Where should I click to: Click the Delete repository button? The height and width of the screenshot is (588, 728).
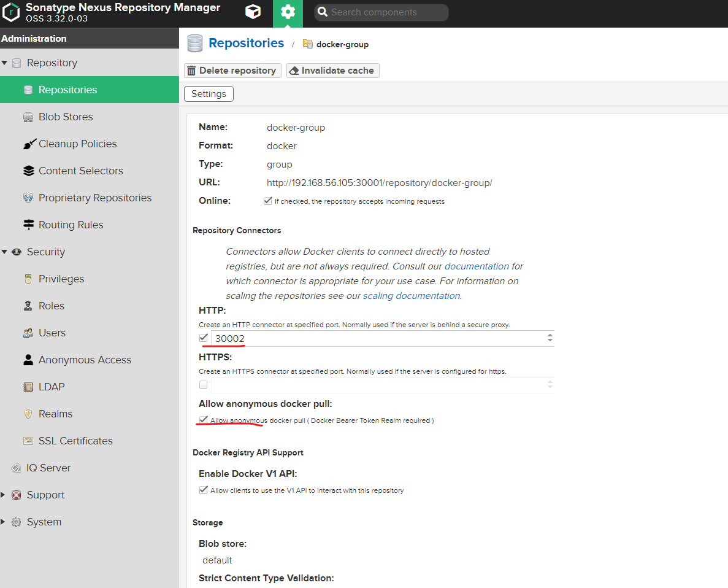point(232,71)
